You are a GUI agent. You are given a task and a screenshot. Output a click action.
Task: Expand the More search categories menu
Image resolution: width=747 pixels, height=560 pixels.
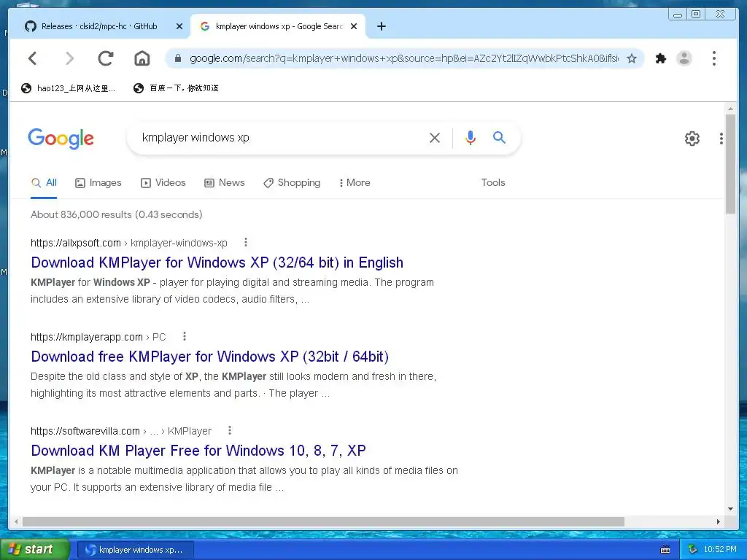355,183
